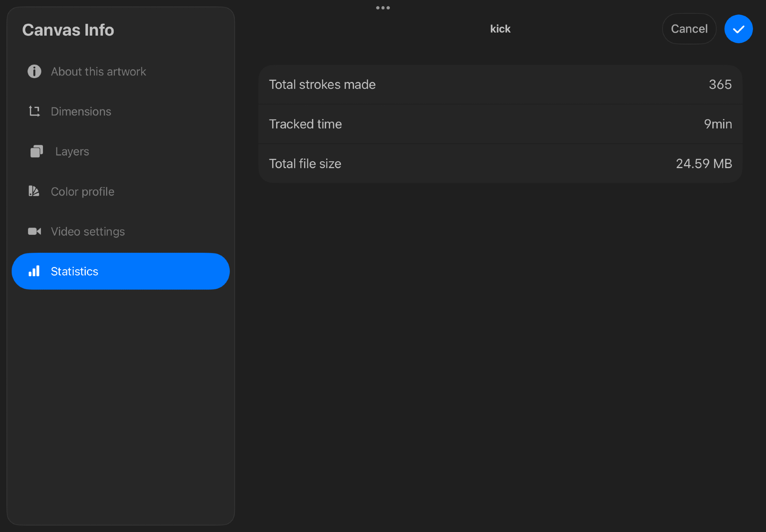Open the Layers info section

click(x=72, y=152)
